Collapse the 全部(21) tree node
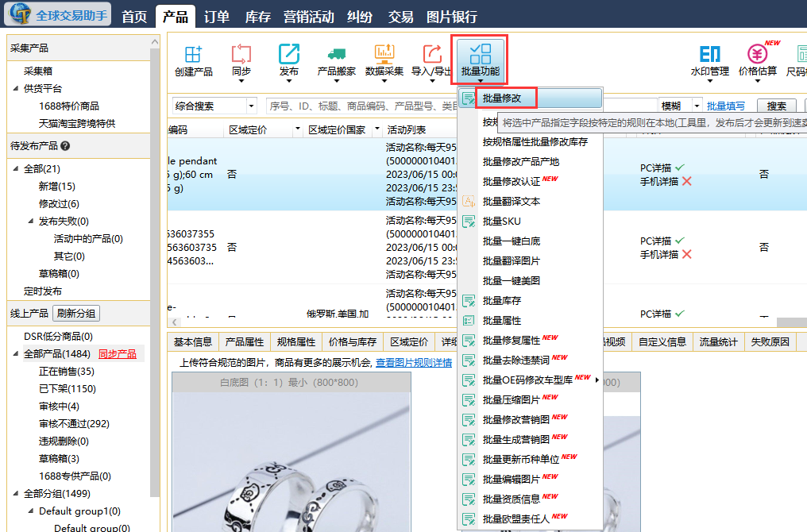The width and height of the screenshot is (807, 532). [15, 169]
